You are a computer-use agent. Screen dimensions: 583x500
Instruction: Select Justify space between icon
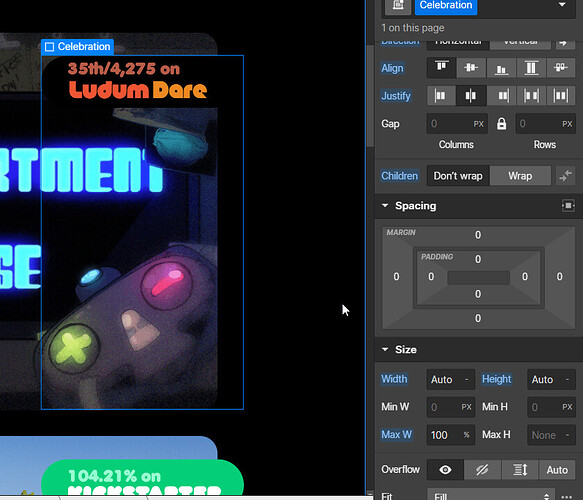click(x=531, y=96)
